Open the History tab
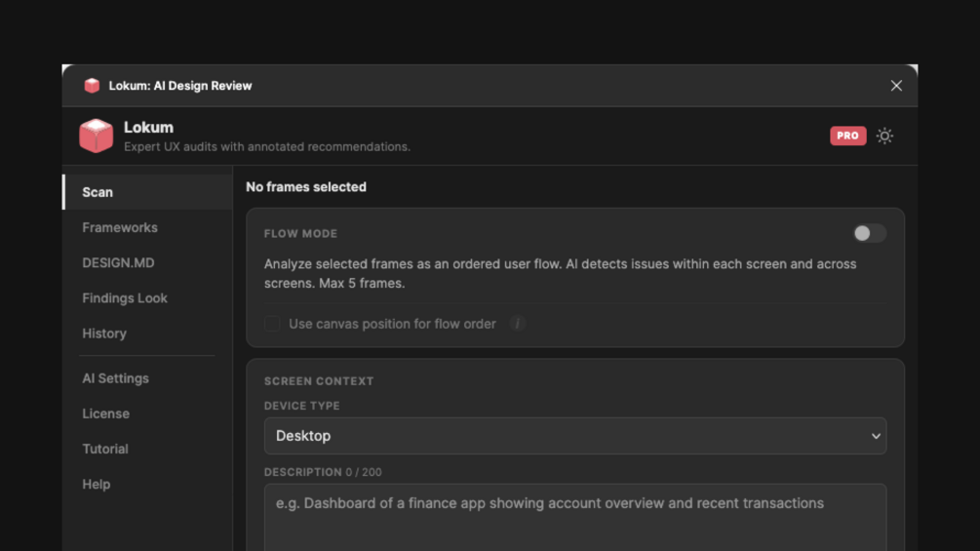 click(x=104, y=333)
